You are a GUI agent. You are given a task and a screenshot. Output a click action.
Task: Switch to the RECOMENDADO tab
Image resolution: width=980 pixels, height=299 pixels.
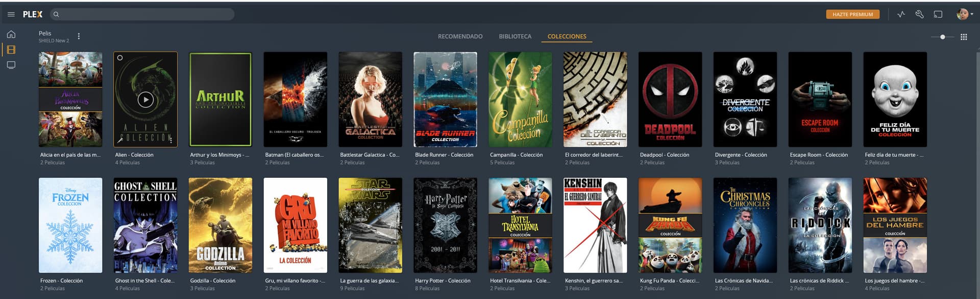[x=460, y=36]
